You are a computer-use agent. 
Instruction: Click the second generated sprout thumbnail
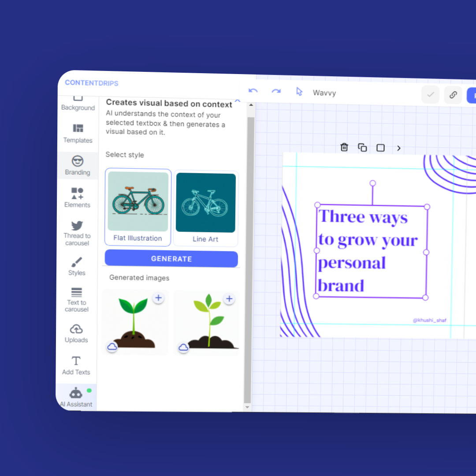point(207,322)
